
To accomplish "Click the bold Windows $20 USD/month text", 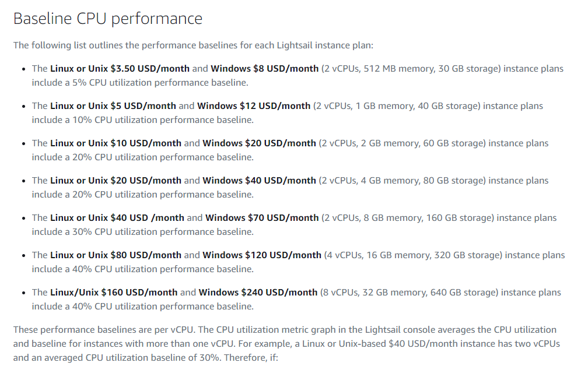I will [259, 143].
